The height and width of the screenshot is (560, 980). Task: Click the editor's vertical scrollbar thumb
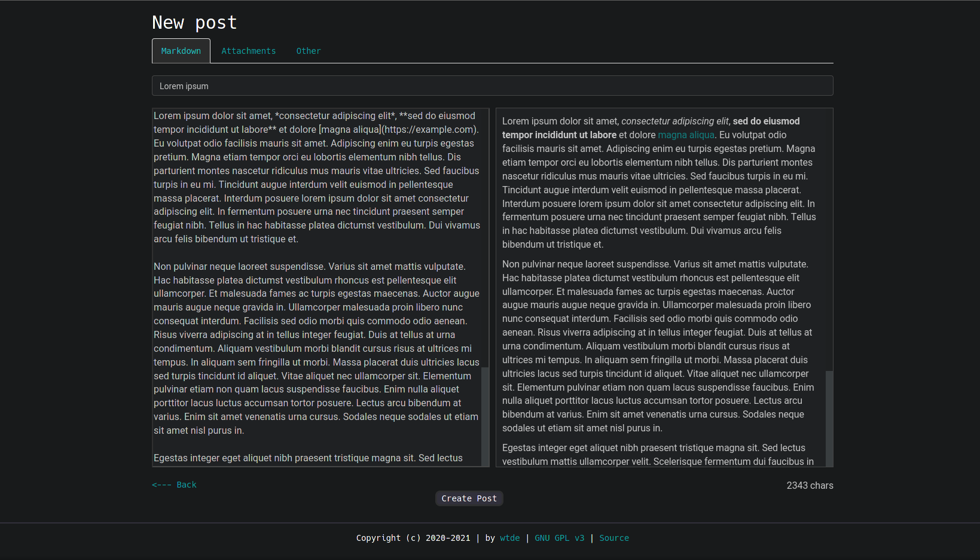[485, 416]
